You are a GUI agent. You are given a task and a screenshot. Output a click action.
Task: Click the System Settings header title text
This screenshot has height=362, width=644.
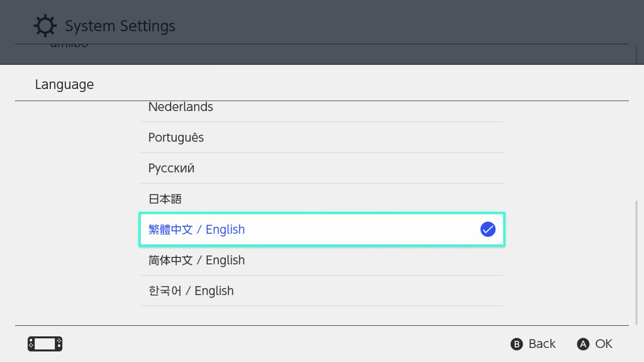click(x=120, y=26)
